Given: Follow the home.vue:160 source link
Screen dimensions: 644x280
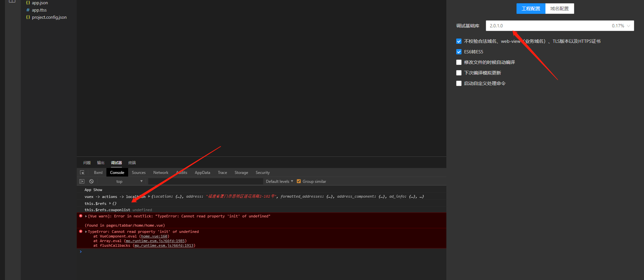Looking at the screenshot, I should pyautogui.click(x=154, y=237).
